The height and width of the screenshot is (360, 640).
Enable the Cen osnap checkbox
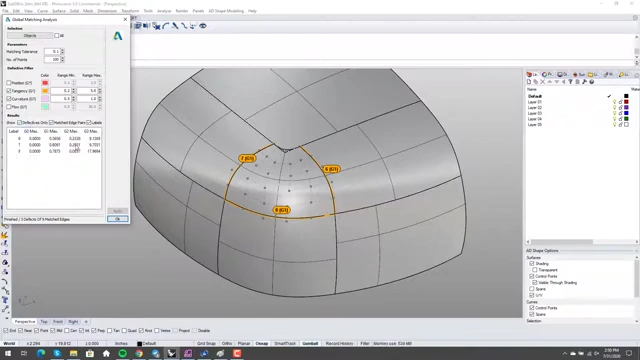pyautogui.click(x=67, y=331)
